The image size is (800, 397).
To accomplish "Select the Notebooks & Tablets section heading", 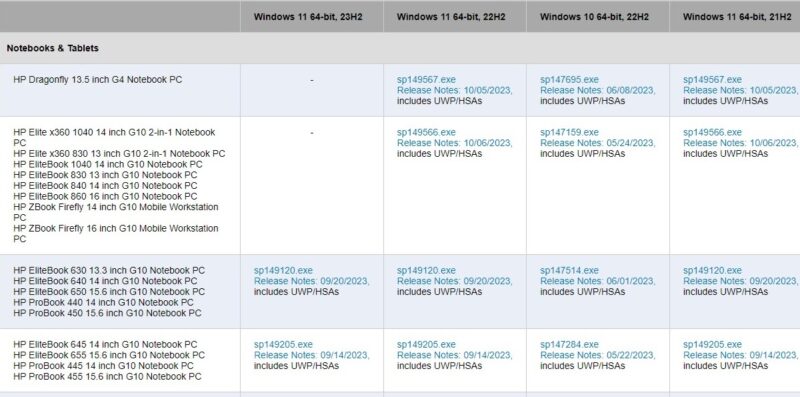I will click(x=53, y=48).
